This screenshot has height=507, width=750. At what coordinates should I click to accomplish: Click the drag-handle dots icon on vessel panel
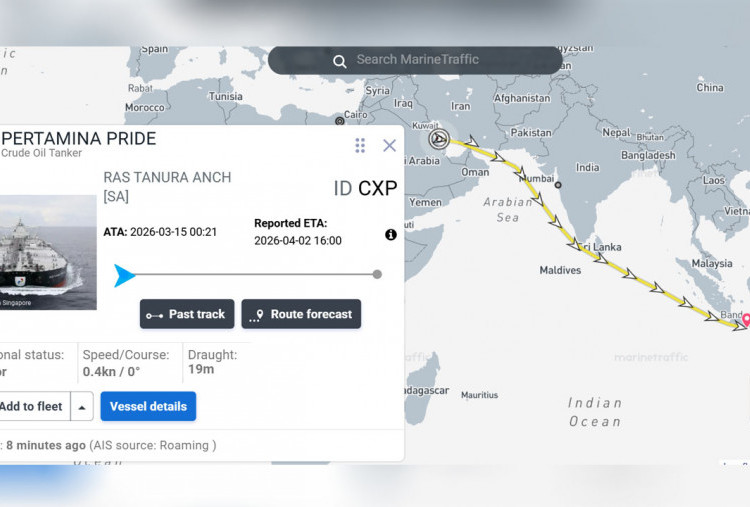tap(360, 145)
